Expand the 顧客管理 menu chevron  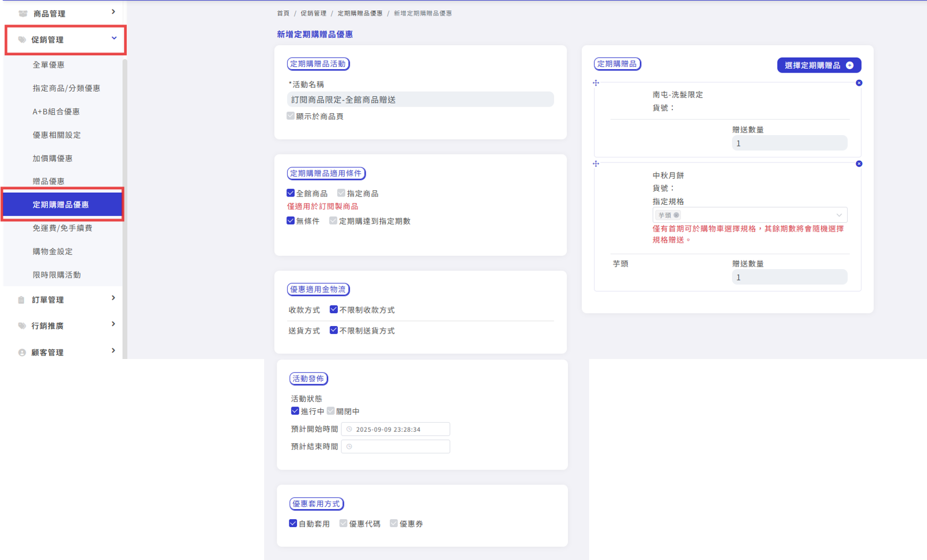coord(113,351)
